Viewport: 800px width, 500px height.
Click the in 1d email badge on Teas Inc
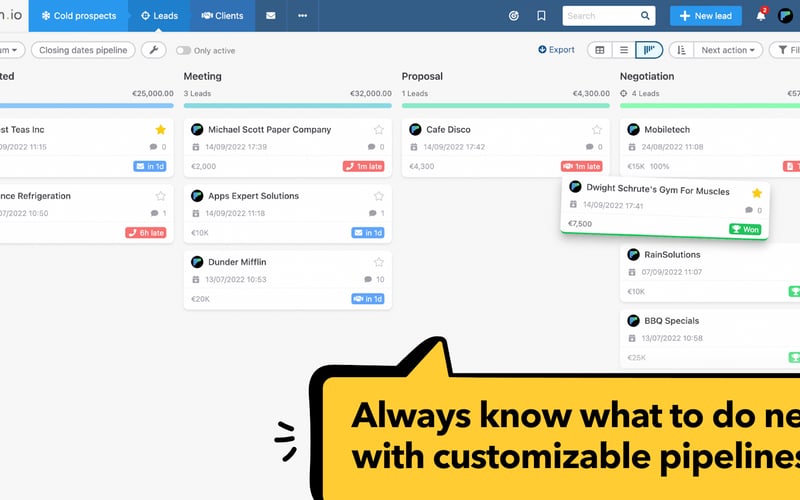150,166
